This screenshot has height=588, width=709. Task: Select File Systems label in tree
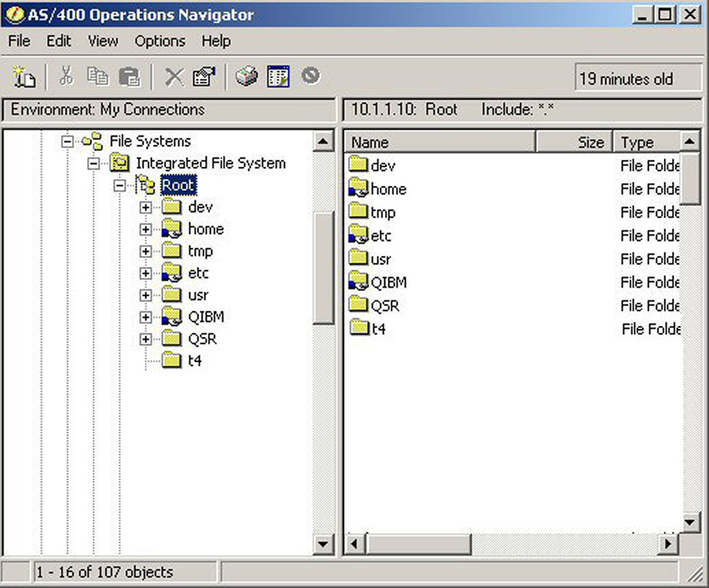pyautogui.click(x=150, y=141)
